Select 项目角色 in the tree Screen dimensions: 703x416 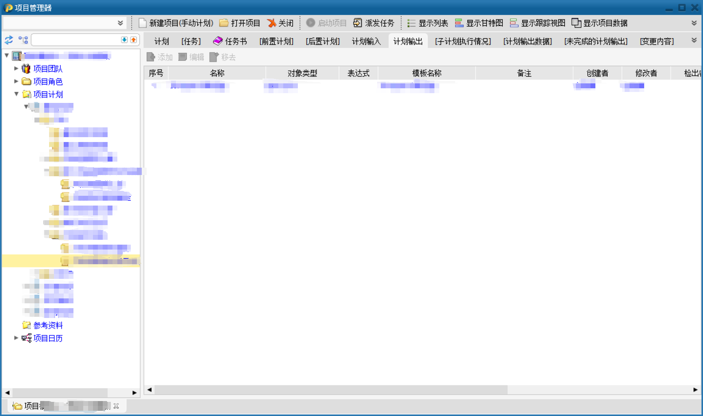click(48, 82)
